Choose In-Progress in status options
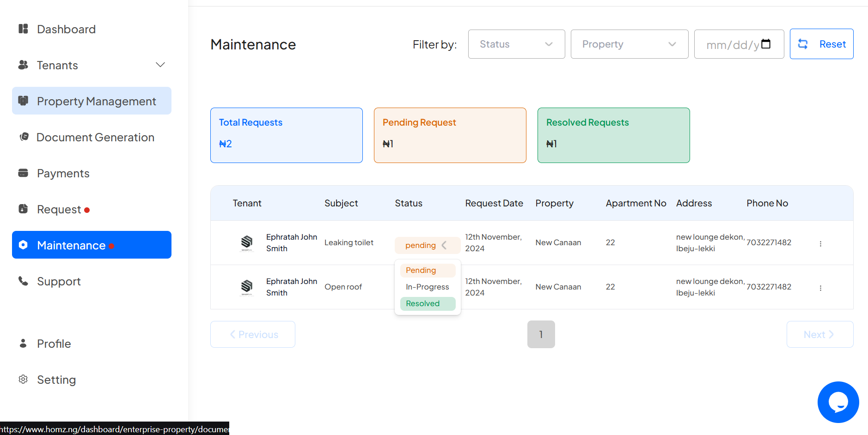This screenshot has height=435, width=868. 428,287
